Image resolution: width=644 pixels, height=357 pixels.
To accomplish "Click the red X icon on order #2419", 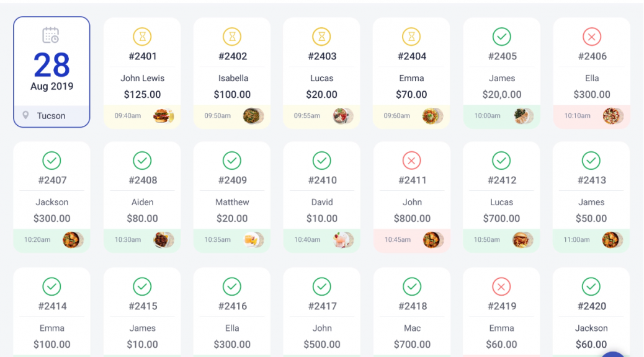I will [501, 286].
